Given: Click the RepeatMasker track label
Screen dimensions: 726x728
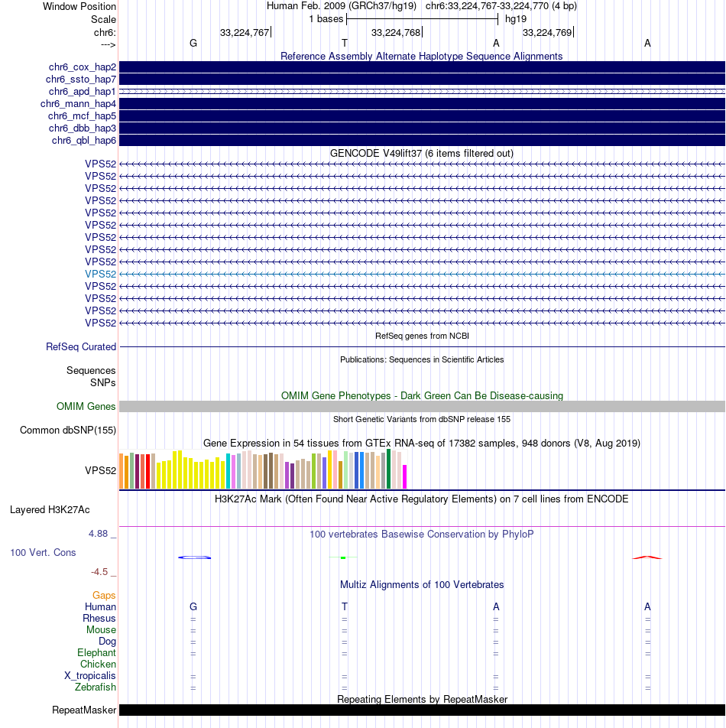Looking at the screenshot, I should [84, 710].
